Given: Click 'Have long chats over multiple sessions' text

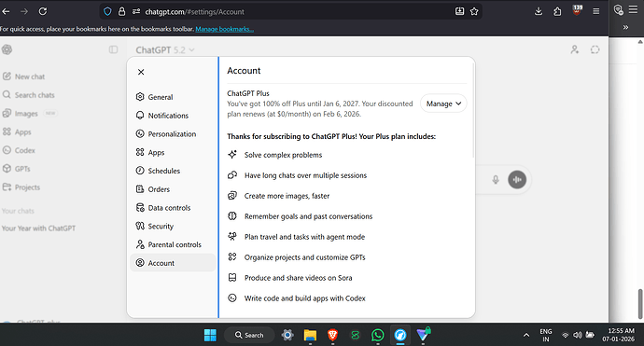Looking at the screenshot, I should [x=305, y=175].
